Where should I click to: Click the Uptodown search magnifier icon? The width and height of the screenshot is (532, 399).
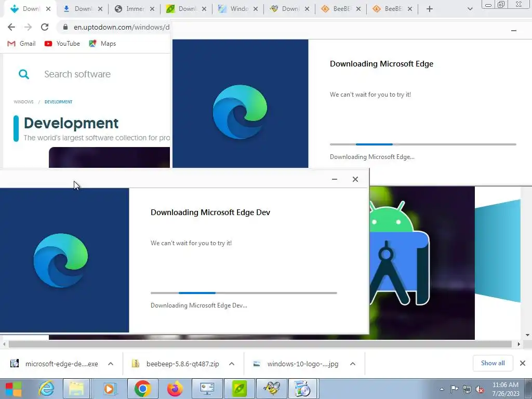(24, 74)
